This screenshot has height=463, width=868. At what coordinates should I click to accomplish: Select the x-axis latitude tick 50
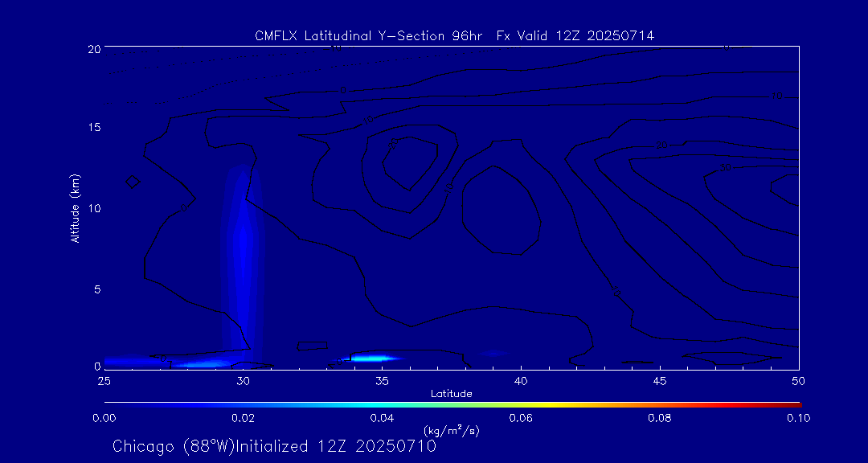pyautogui.click(x=799, y=380)
